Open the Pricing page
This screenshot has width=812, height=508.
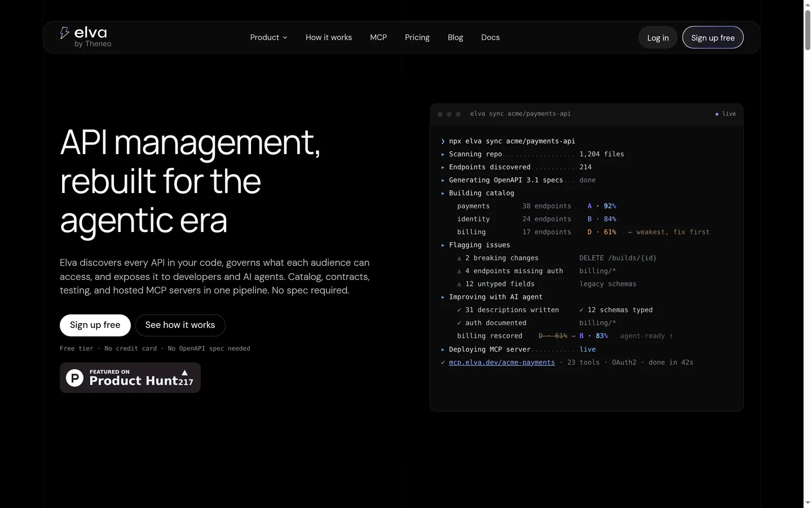point(417,37)
